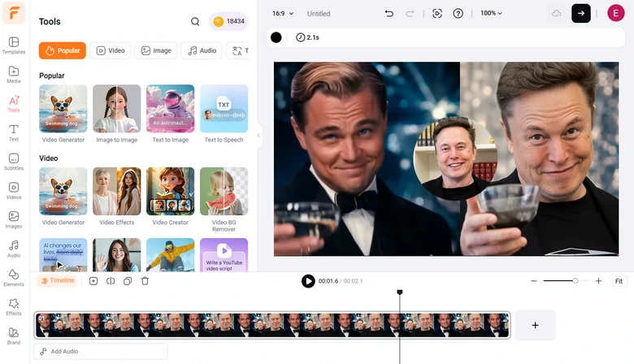Open the Elements panel in the sidebar

click(14, 276)
